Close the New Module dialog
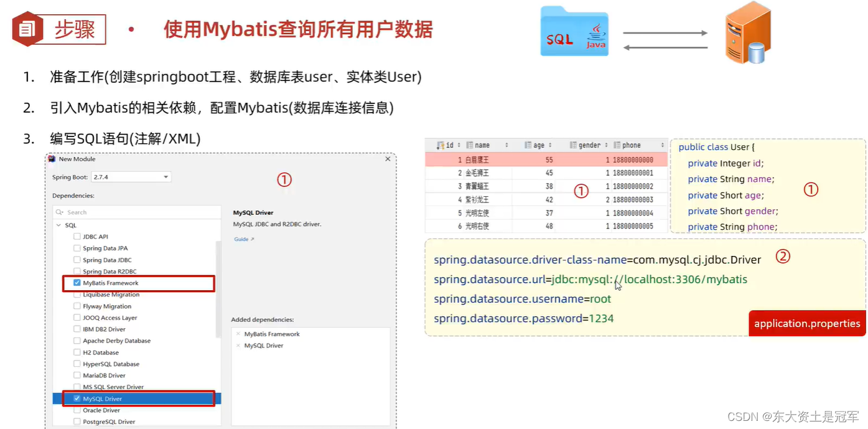This screenshot has width=868, height=429. (388, 159)
